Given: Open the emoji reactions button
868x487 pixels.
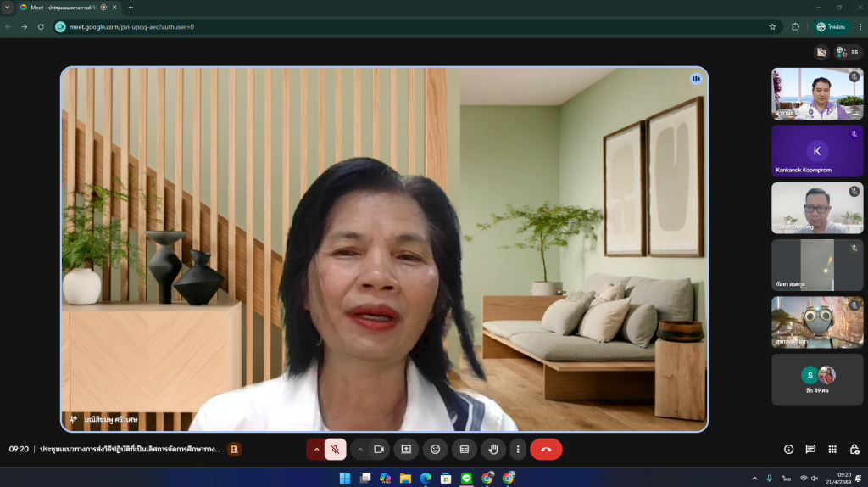Looking at the screenshot, I should coord(436,449).
